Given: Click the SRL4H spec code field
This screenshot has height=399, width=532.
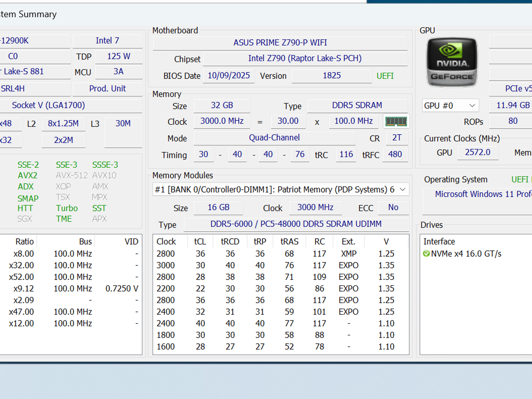Looking at the screenshot, I should click(x=35, y=89).
